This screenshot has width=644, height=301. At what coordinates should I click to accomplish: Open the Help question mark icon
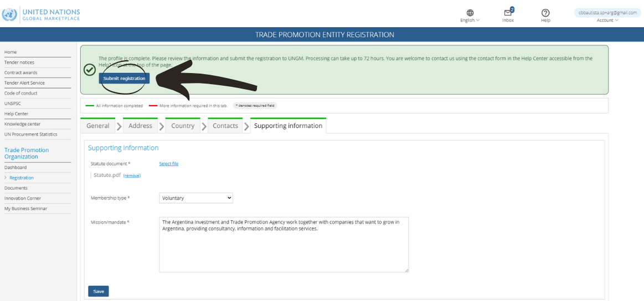pyautogui.click(x=545, y=13)
